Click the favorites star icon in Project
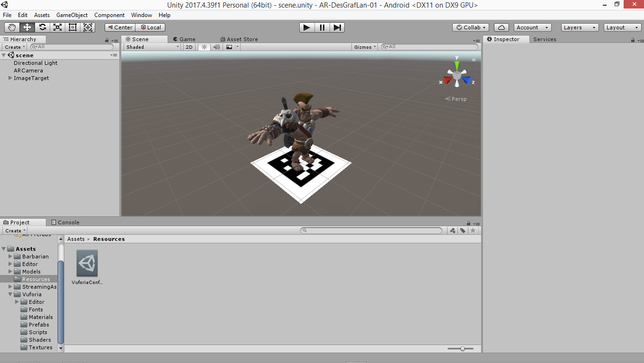The image size is (644, 363). pos(473,230)
